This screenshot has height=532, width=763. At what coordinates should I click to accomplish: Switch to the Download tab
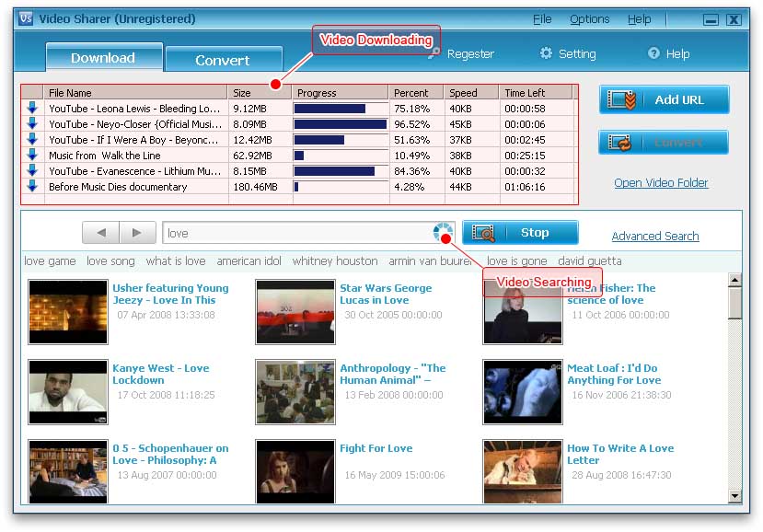(104, 57)
